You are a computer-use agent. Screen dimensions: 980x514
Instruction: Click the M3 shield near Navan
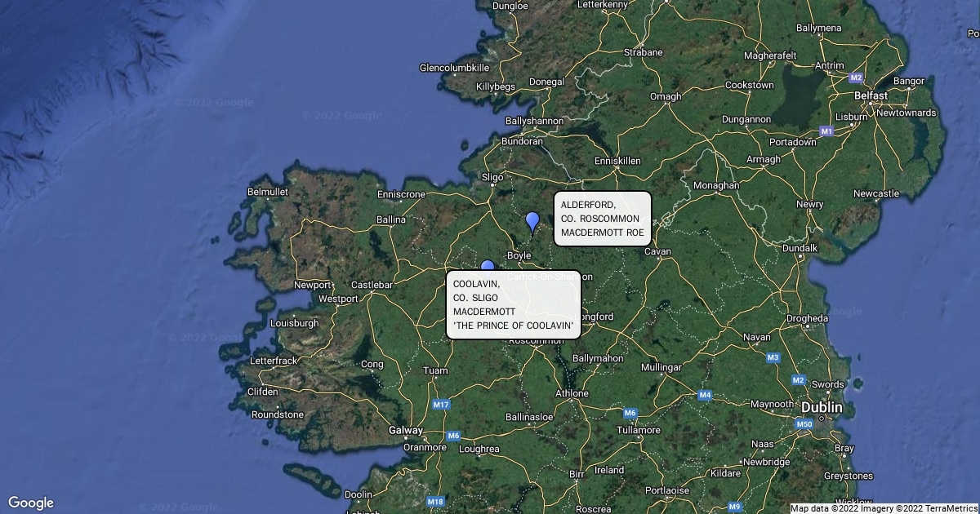(773, 357)
